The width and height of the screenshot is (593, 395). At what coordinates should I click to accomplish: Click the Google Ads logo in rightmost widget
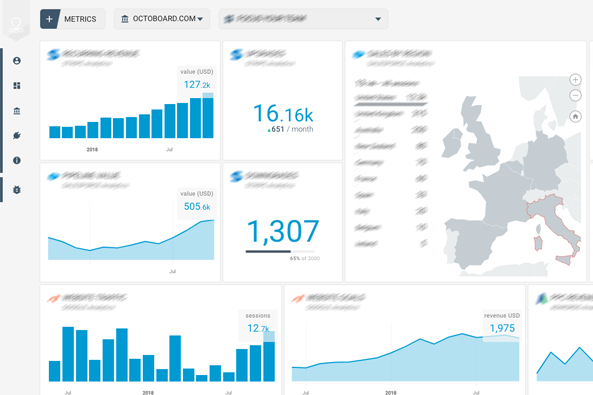point(541,299)
